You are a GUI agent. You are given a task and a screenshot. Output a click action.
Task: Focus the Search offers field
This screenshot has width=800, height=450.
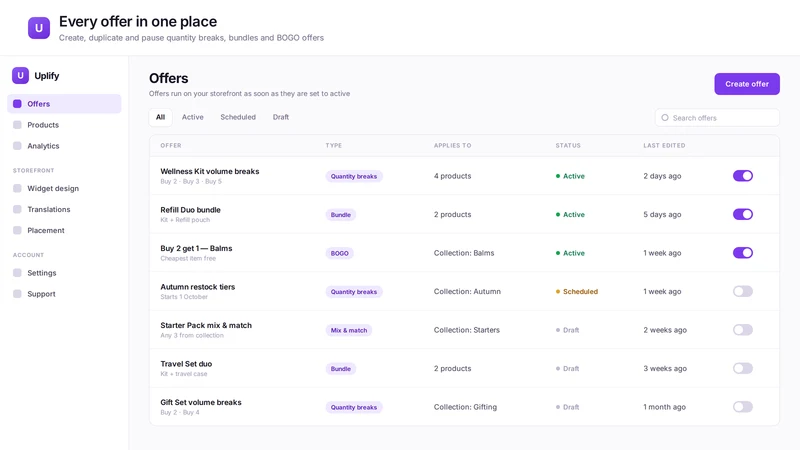(x=717, y=117)
